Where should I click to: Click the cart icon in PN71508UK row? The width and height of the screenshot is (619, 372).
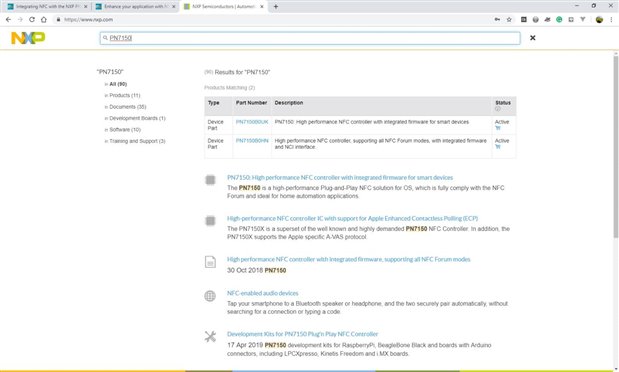497,128
